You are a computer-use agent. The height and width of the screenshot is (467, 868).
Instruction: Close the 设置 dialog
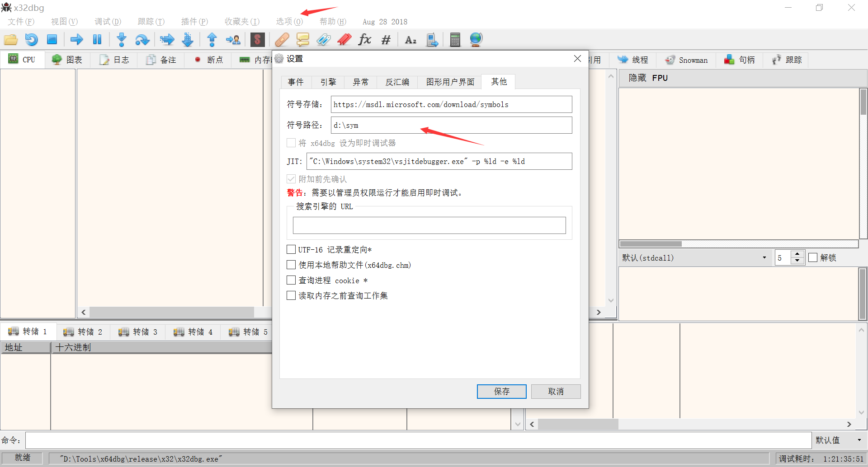(577, 59)
